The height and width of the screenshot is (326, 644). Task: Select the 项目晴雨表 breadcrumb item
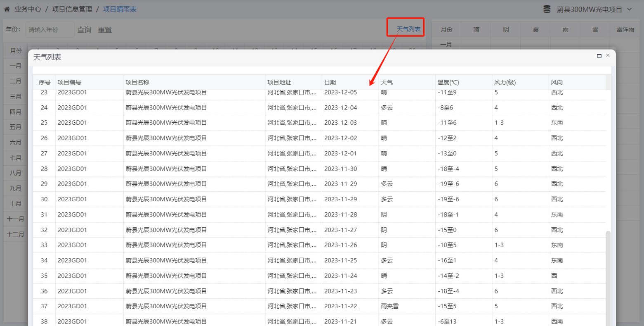(x=120, y=9)
